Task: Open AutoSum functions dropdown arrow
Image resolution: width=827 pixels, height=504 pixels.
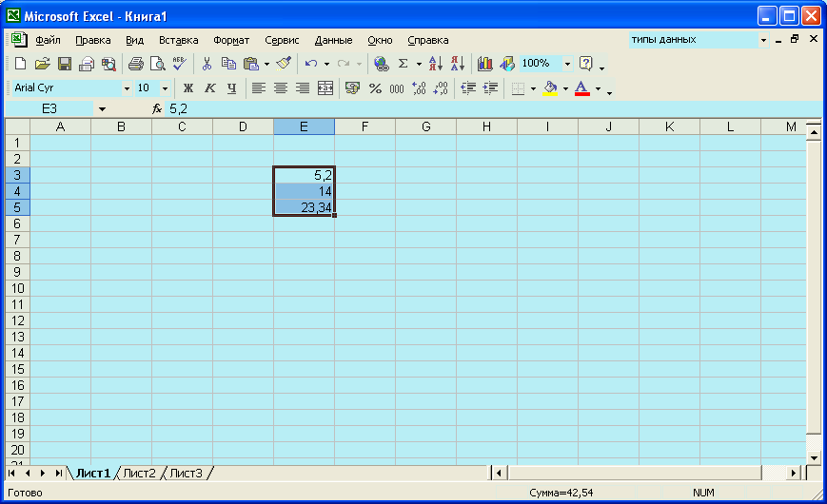Action: [419, 64]
